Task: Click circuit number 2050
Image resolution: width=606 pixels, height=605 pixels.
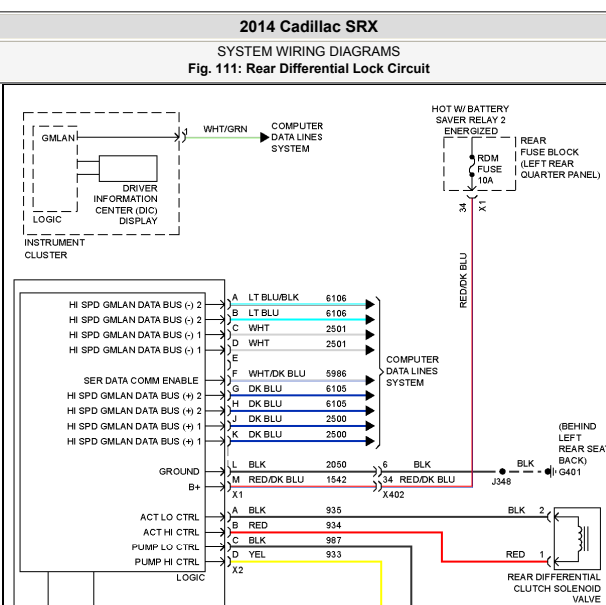Action: click(336, 464)
